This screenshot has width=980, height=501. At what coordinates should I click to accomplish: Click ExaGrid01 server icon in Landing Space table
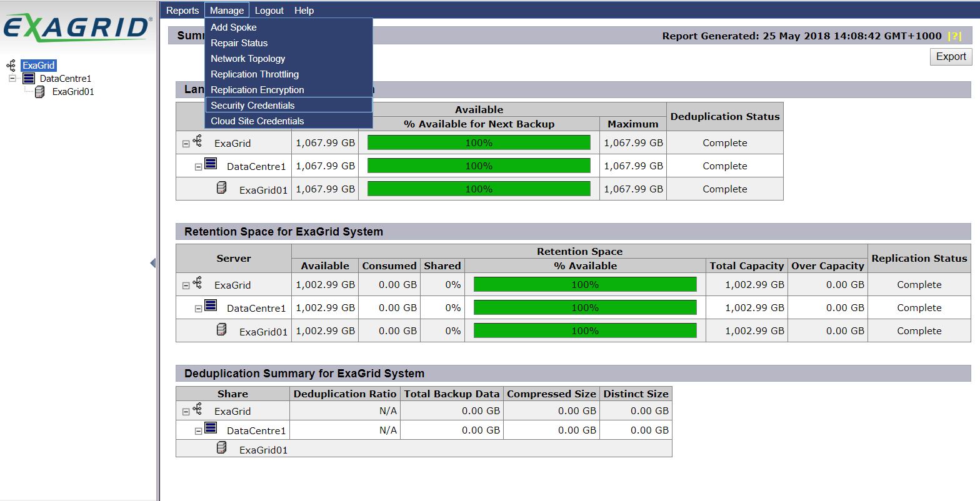coord(222,187)
